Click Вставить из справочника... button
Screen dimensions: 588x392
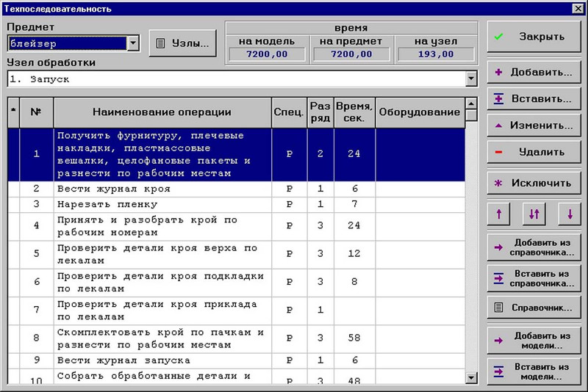534,278
